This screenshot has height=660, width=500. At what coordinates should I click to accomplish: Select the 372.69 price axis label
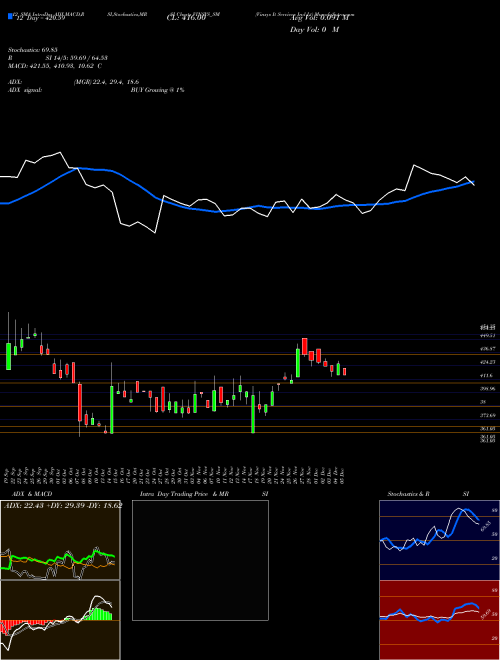click(x=487, y=415)
